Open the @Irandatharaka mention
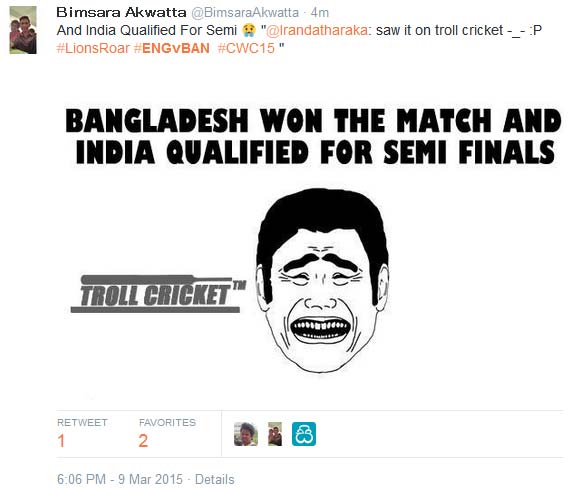 317,30
